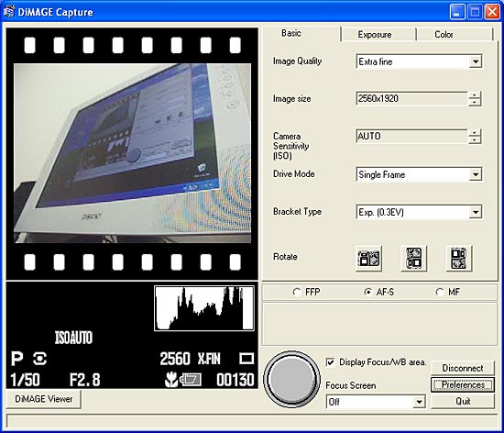Screen dimensions: 504x433
Task: Increase Image size with up stepper arrow
Action: pyautogui.click(x=475, y=94)
